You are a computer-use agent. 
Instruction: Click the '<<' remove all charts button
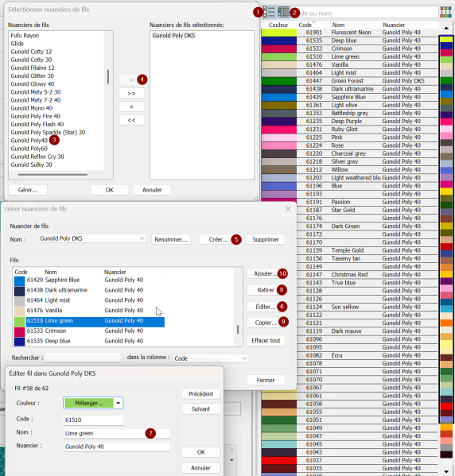click(x=131, y=120)
